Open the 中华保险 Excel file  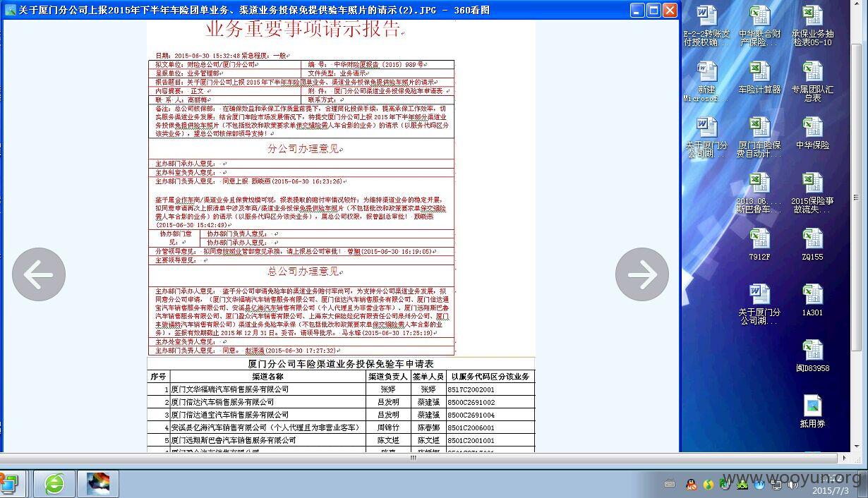(812, 133)
